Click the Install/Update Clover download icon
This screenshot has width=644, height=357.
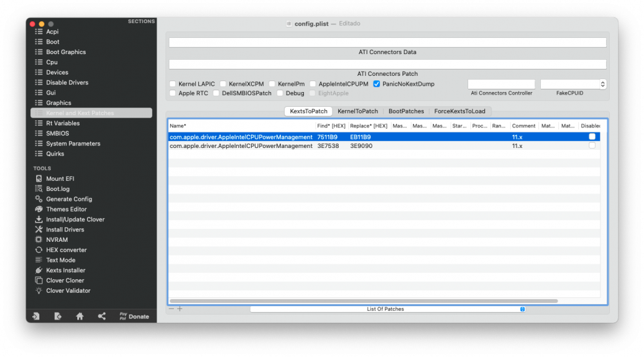tap(39, 219)
